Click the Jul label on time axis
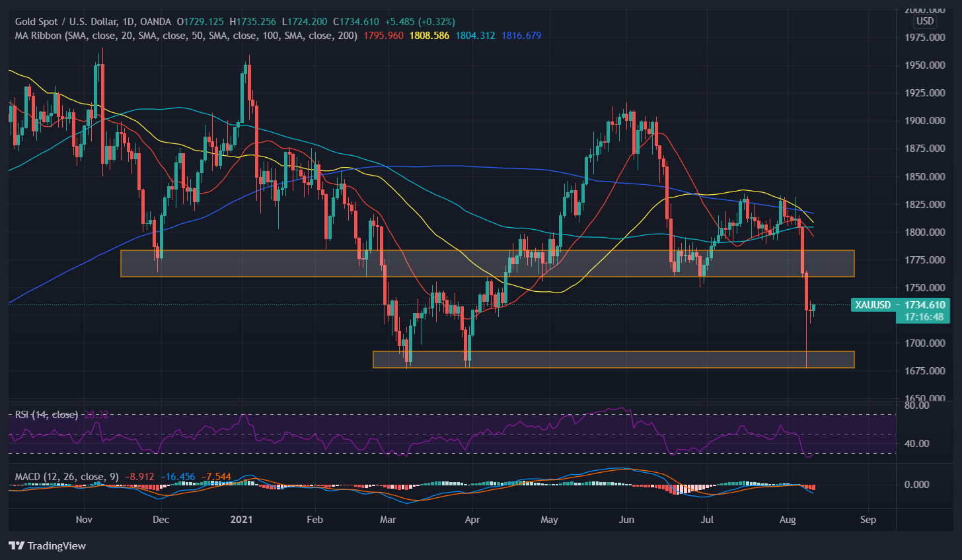962x560 pixels. point(707,520)
